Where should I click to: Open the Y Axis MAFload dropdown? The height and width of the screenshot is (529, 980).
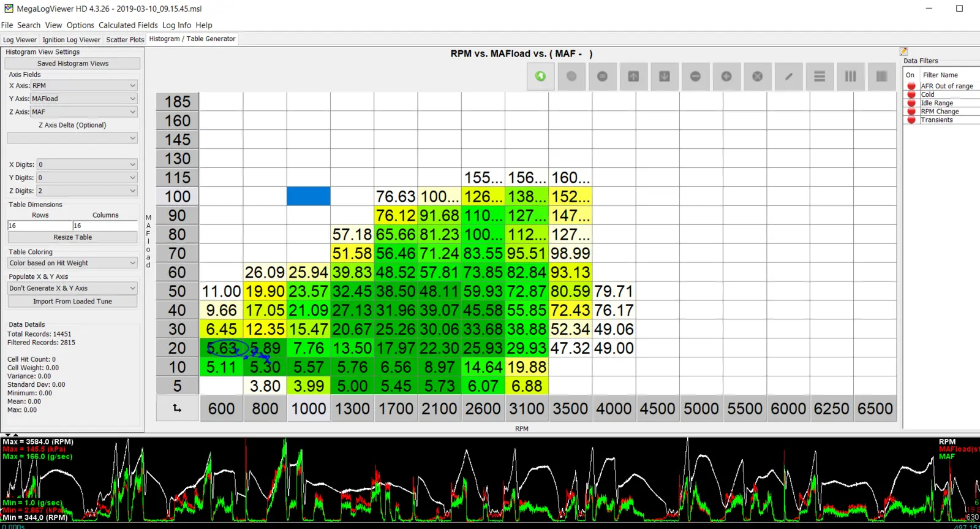(84, 99)
